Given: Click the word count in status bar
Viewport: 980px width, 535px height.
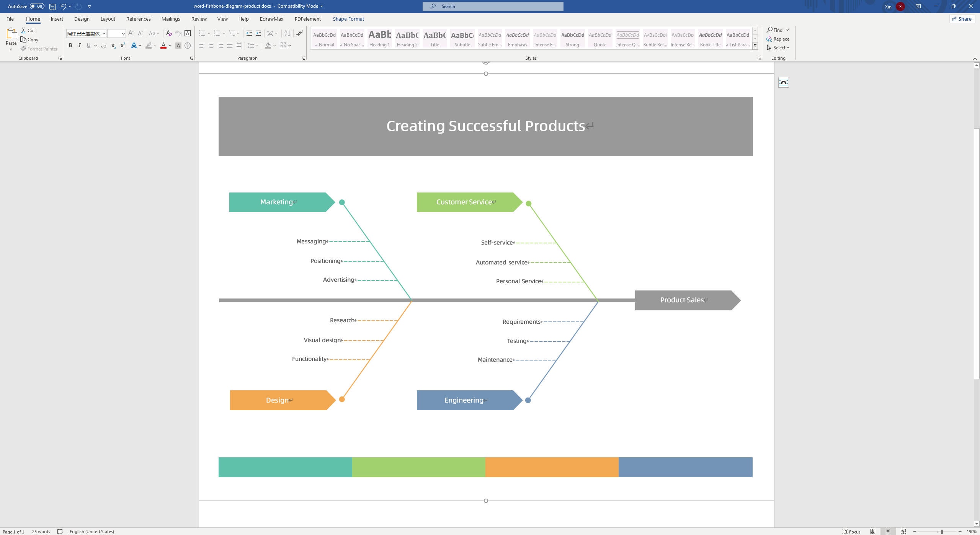Looking at the screenshot, I should [41, 532].
